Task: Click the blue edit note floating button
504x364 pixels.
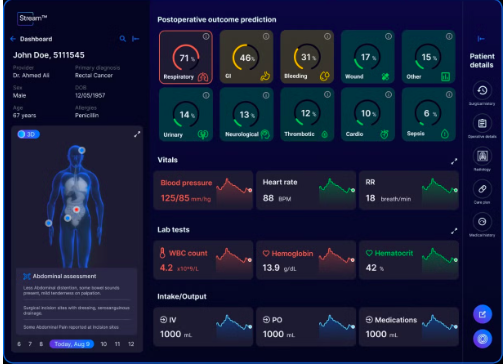Action: [482, 314]
